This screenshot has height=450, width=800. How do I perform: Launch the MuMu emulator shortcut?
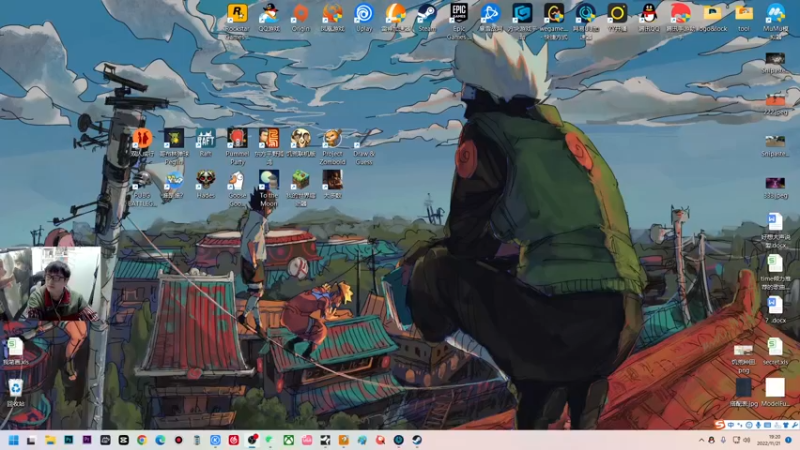[x=776, y=19]
